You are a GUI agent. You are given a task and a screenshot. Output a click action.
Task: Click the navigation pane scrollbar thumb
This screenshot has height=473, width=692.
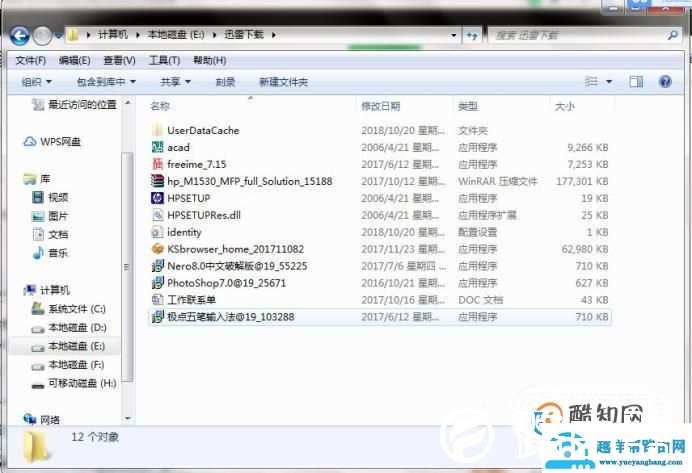[x=127, y=267]
